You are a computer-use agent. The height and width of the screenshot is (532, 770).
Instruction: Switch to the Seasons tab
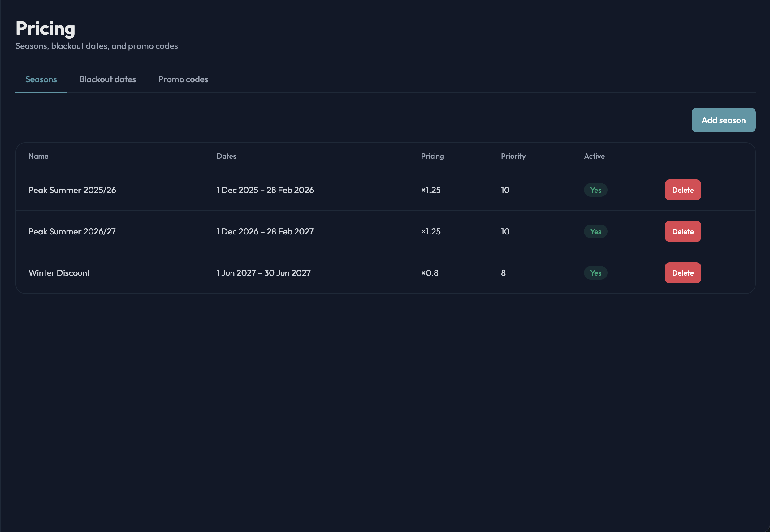tap(41, 79)
